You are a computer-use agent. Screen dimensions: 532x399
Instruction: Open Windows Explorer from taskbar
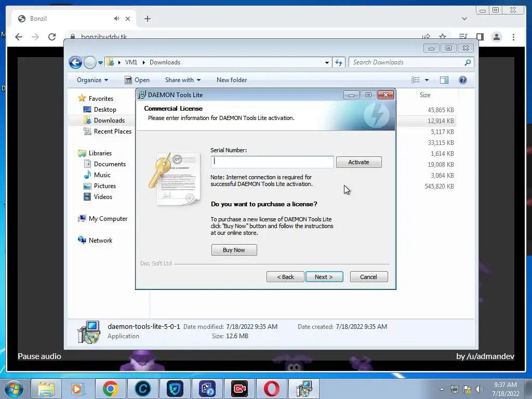46,389
